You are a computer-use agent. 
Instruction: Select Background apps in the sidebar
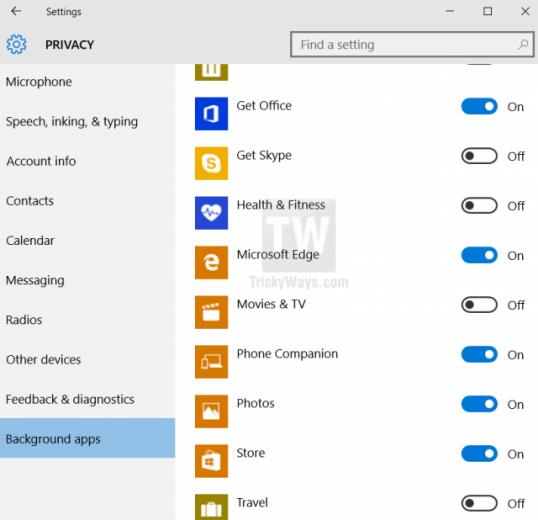coord(87,438)
